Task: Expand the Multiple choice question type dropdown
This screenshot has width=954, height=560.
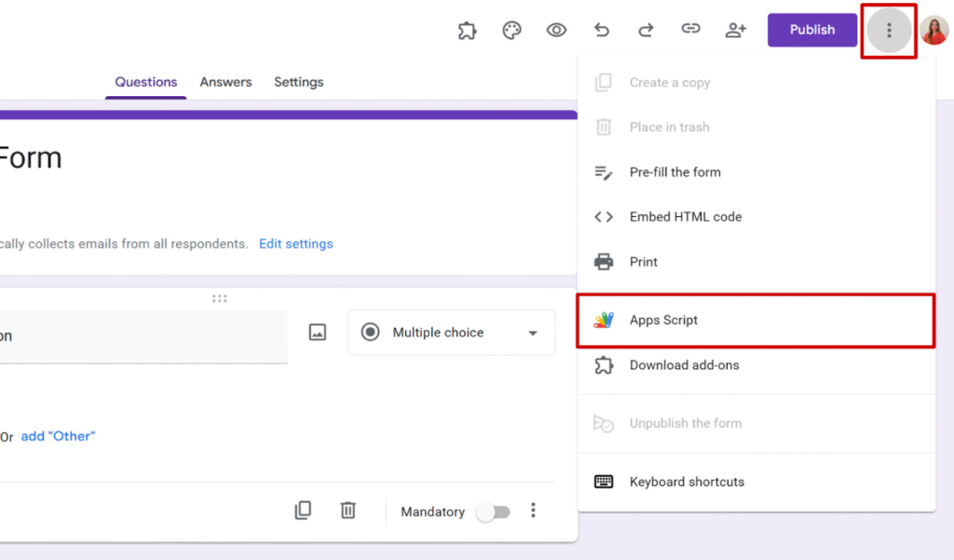Action: coord(451,333)
